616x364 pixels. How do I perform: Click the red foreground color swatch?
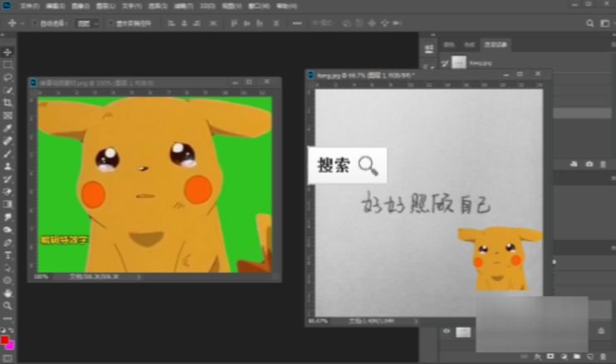pyautogui.click(x=6, y=341)
